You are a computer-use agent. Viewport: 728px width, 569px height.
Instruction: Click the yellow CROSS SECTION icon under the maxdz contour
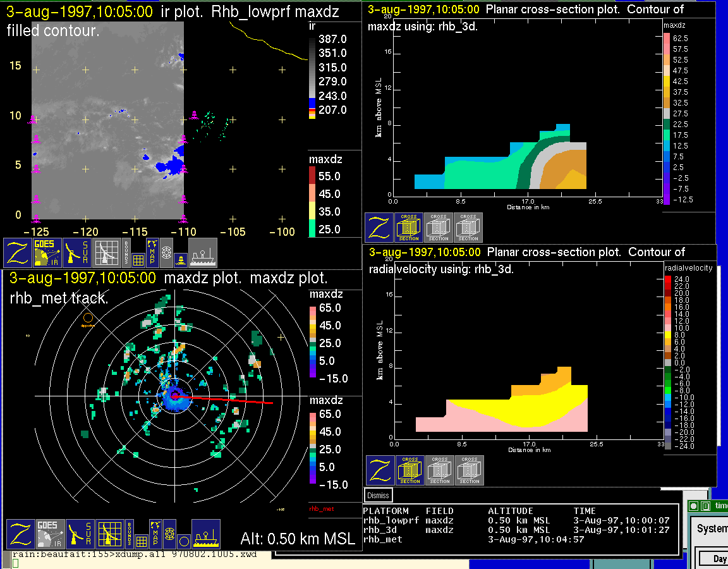tap(409, 228)
